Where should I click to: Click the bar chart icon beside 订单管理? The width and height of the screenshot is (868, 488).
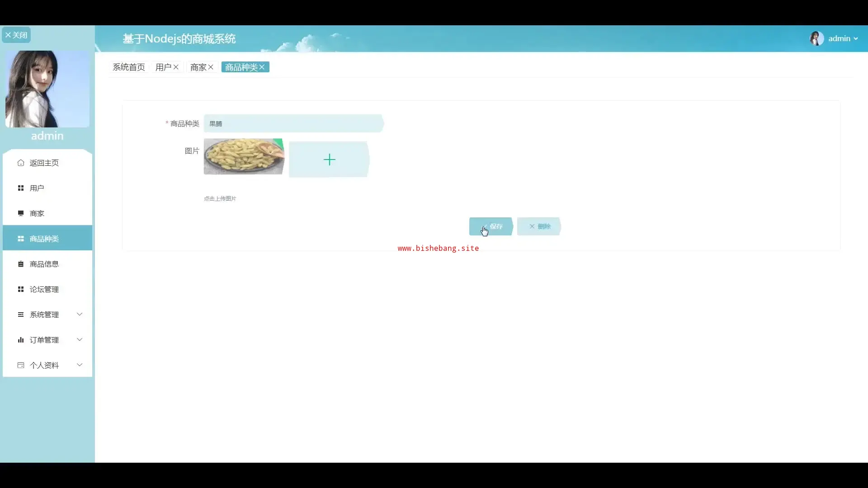(21, 340)
